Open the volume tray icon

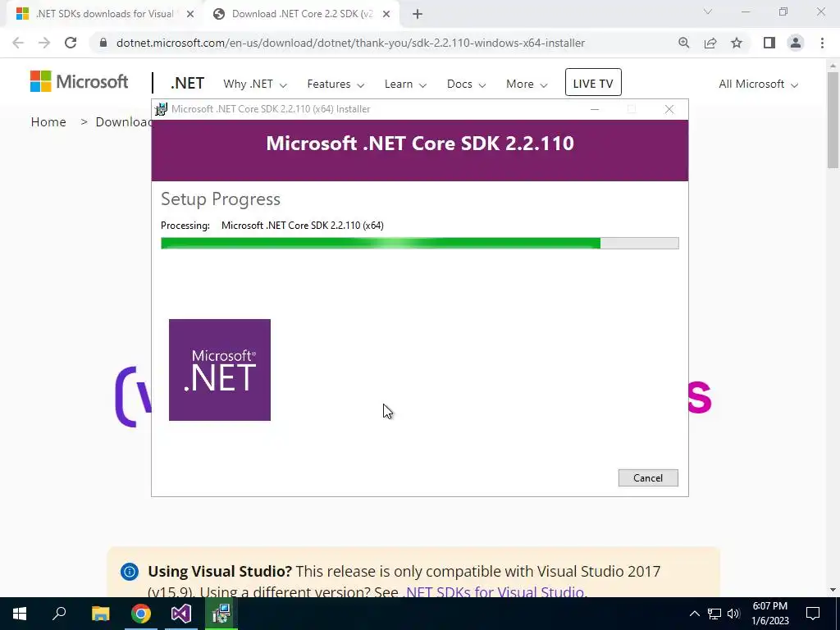733,614
